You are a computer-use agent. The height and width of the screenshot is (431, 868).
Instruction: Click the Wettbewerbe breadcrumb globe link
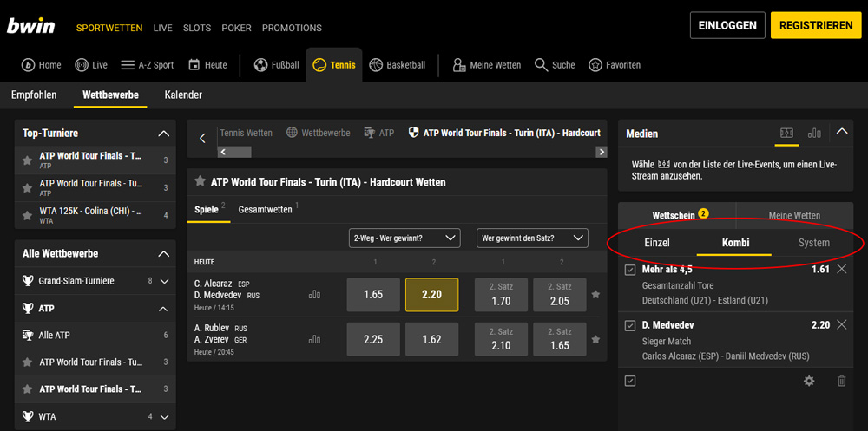[319, 133]
